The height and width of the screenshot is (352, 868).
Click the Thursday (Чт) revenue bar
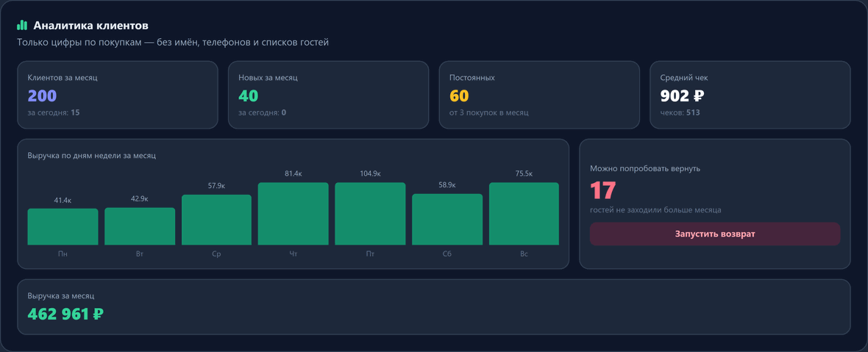pyautogui.click(x=294, y=213)
